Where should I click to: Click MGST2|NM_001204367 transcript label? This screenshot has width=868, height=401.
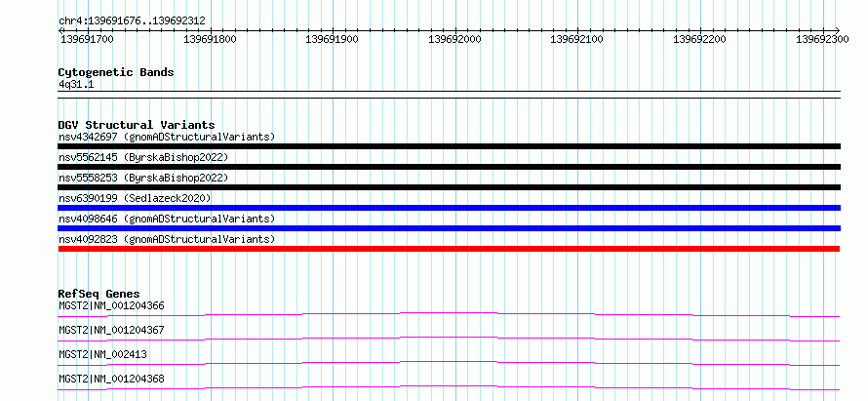111,330
